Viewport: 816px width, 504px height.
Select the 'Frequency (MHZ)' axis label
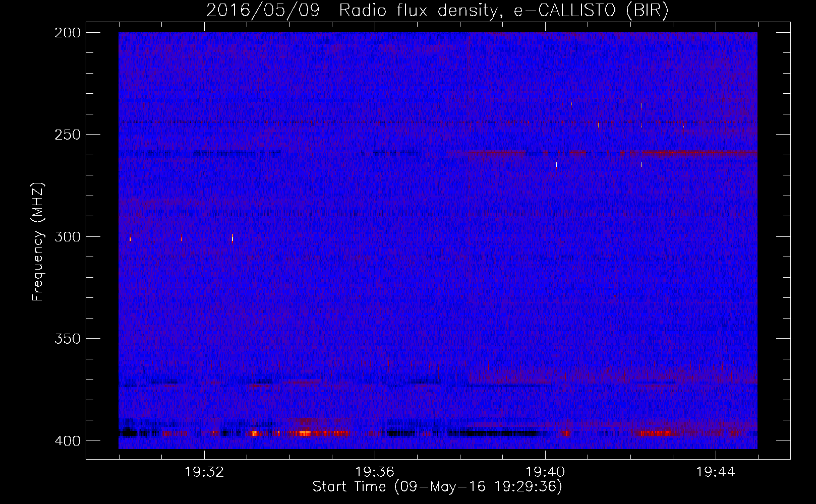(x=38, y=242)
